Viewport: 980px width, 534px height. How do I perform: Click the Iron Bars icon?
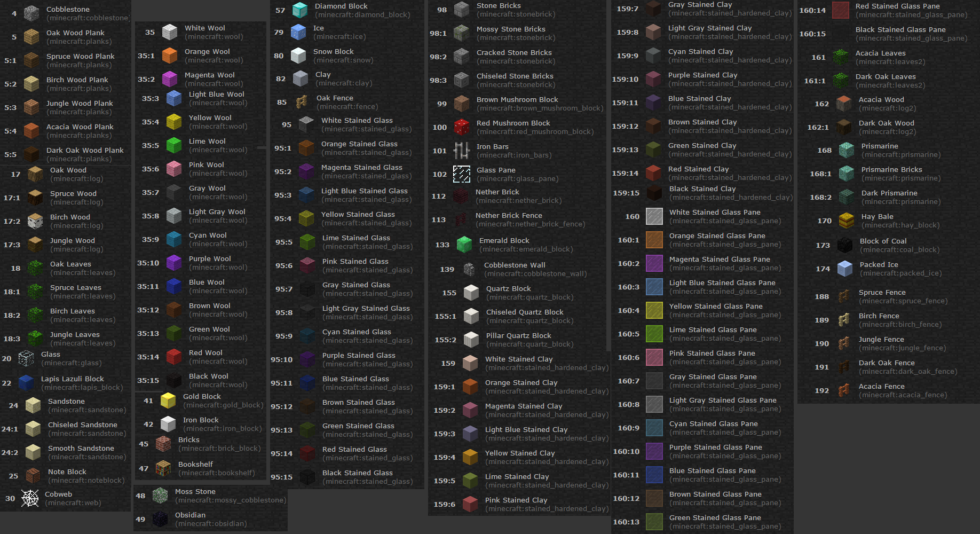pyautogui.click(x=462, y=151)
